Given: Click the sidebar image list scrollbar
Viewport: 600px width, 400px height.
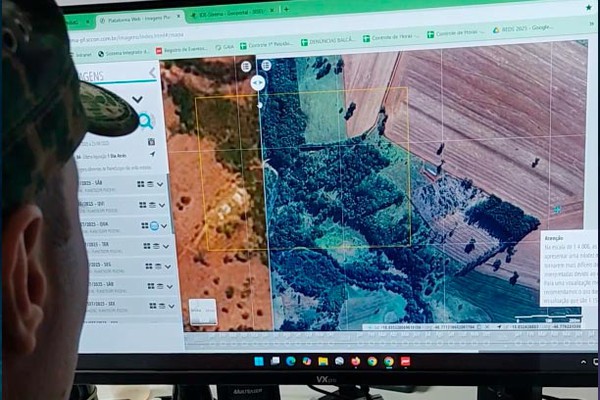Looking at the screenshot, I should [x=170, y=203].
